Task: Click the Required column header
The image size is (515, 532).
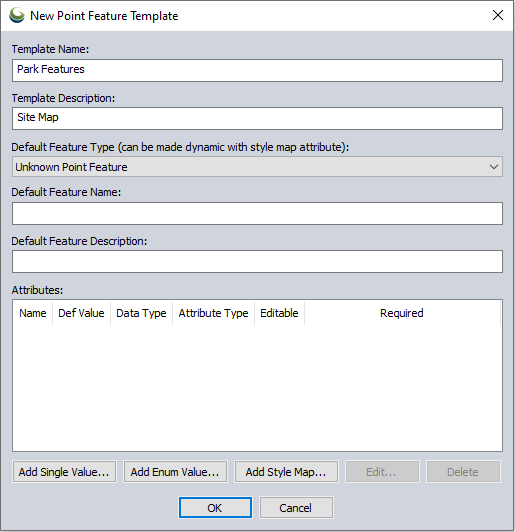Action: [x=402, y=313]
